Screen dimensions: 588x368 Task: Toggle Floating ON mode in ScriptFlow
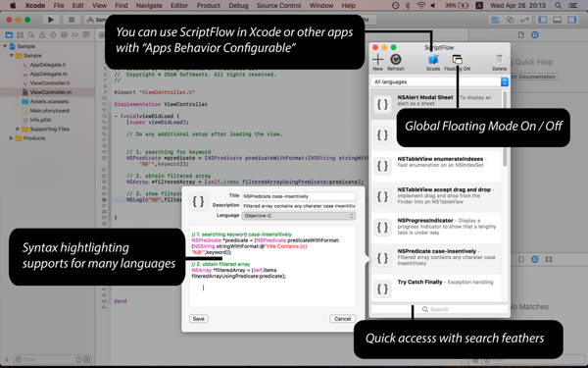click(x=457, y=59)
